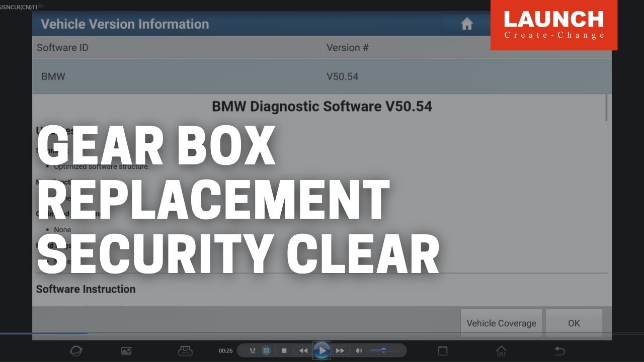Play the video

(322, 350)
